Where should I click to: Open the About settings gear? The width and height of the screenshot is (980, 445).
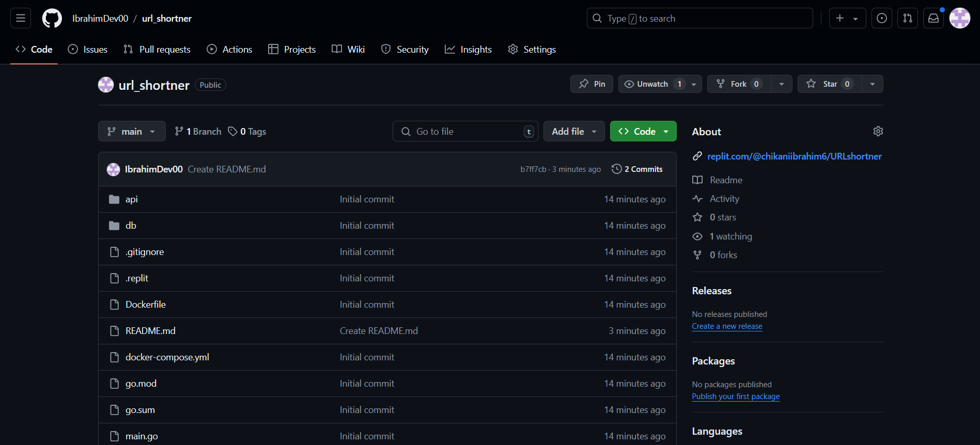(878, 131)
